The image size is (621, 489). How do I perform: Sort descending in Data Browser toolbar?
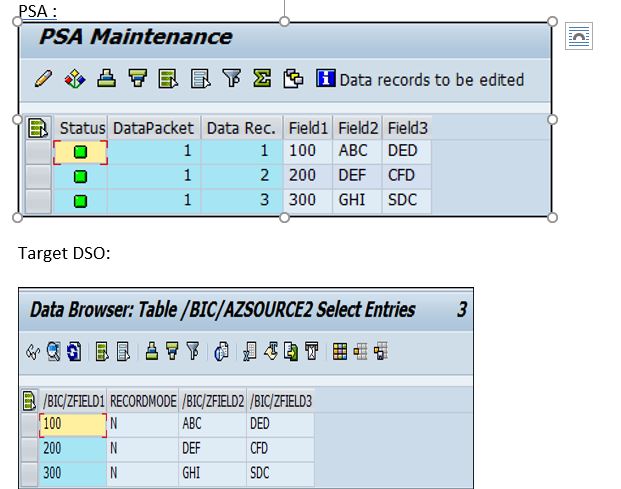[x=172, y=351]
